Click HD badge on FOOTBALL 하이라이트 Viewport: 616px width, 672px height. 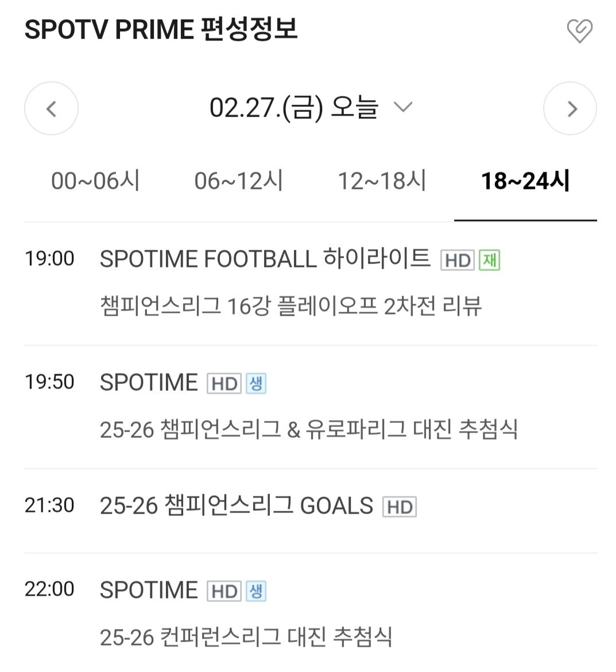(x=458, y=260)
